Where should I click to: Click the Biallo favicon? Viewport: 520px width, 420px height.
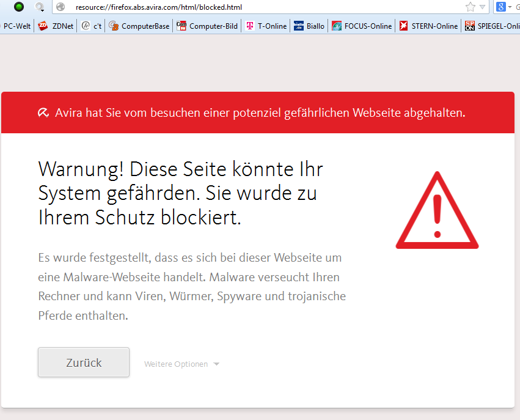[x=298, y=26]
